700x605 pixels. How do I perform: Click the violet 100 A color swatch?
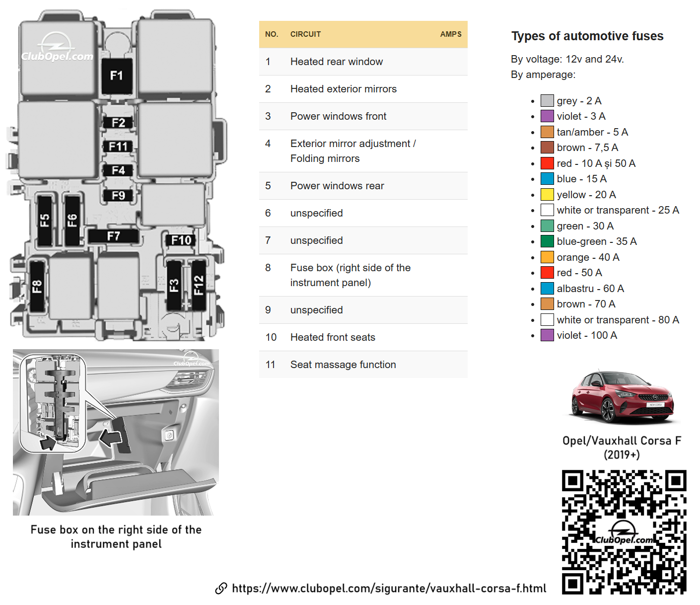(x=547, y=335)
